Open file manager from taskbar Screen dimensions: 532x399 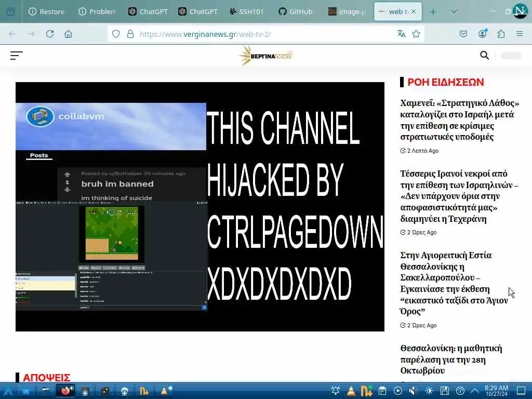coord(26,391)
